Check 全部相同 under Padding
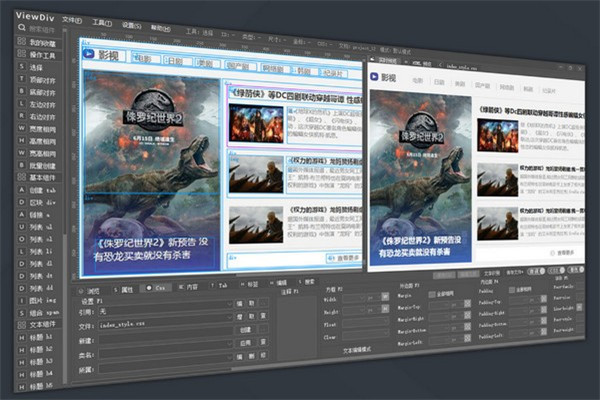 pos(512,290)
